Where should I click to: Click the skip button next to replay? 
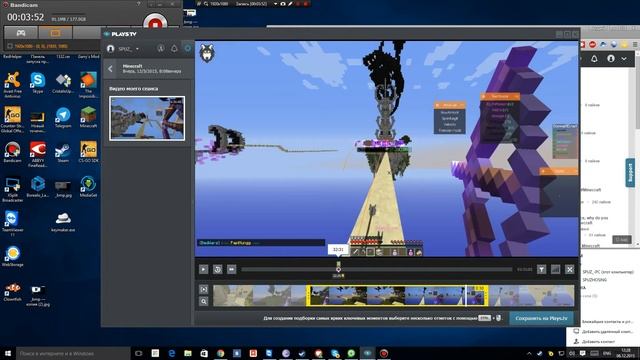coord(231,269)
